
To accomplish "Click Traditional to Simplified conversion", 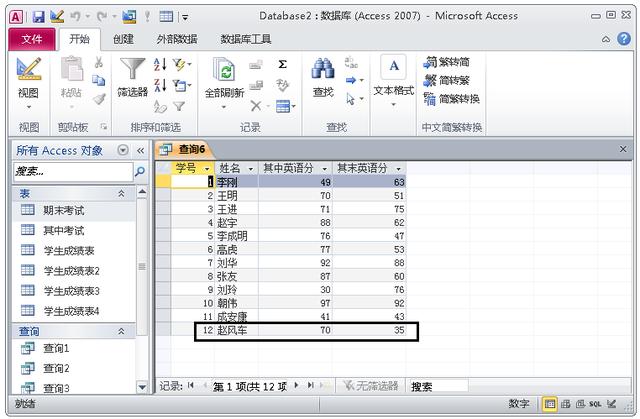I will click(447, 62).
